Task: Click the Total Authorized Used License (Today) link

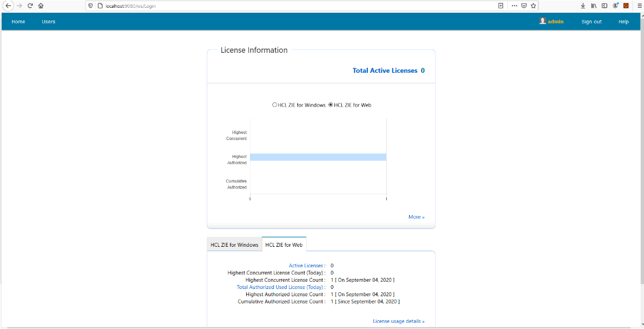Action: (x=279, y=287)
